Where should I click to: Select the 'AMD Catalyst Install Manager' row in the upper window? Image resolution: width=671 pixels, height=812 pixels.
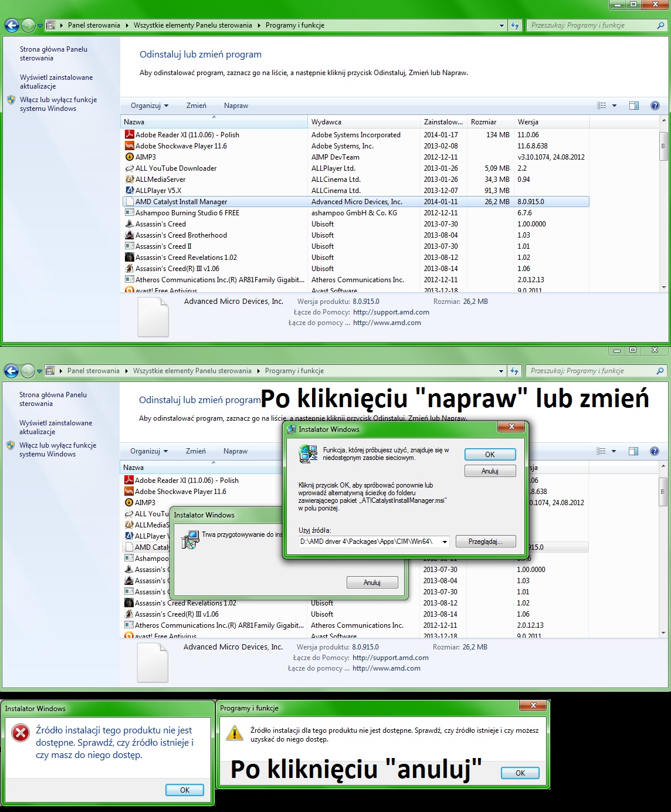pos(356,202)
